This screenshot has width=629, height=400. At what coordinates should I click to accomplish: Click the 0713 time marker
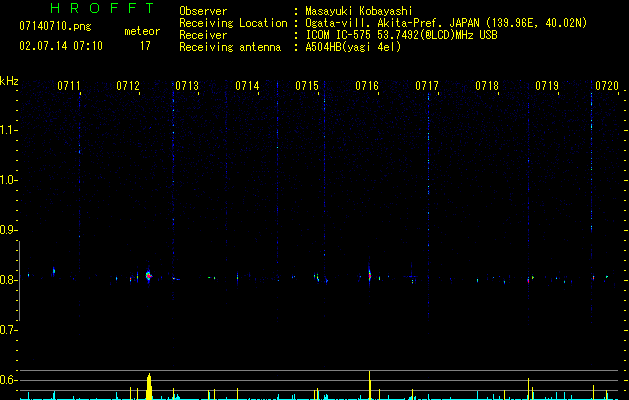coord(187,86)
